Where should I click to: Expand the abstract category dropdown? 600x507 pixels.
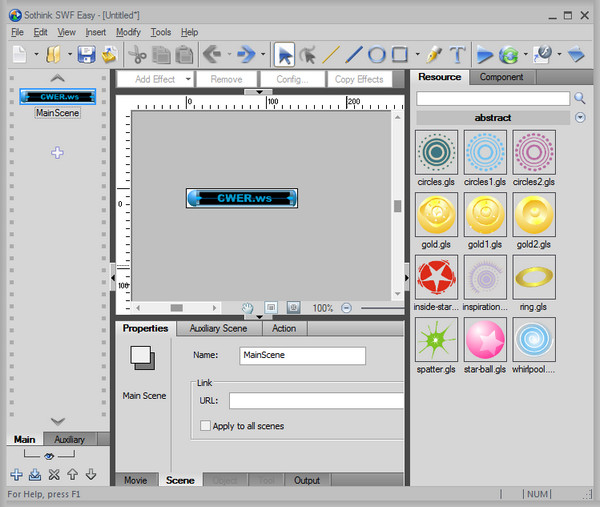(581, 118)
